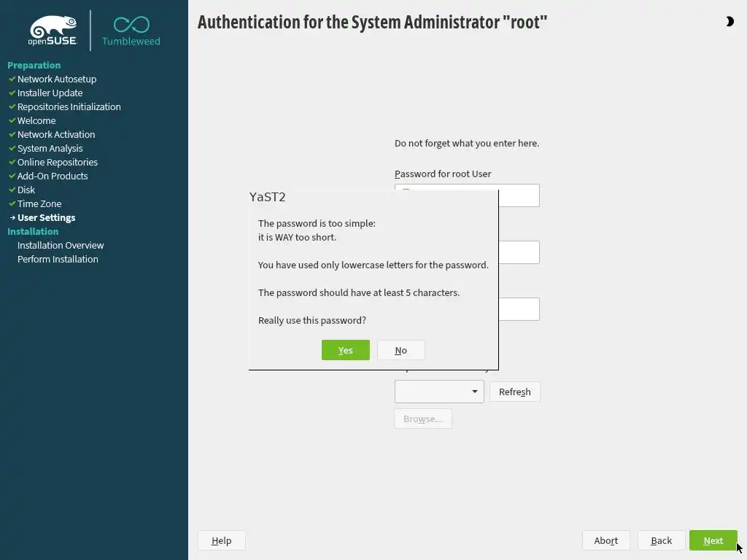747x560 pixels.
Task: Click the Browse... button
Action: (422, 419)
